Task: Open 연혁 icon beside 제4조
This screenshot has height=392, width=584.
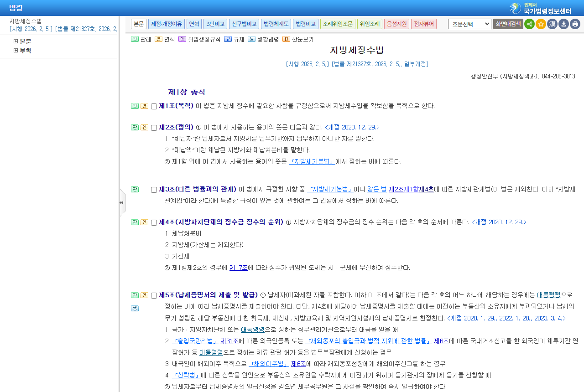Action: pyautogui.click(x=144, y=222)
